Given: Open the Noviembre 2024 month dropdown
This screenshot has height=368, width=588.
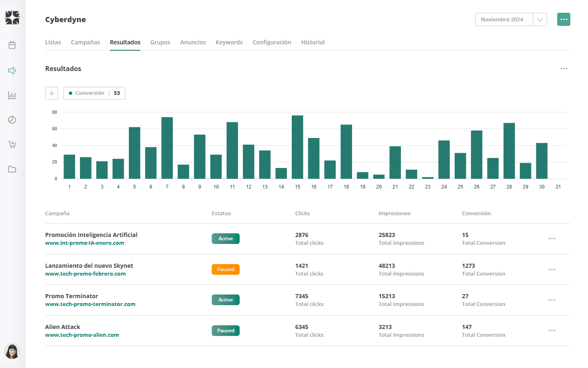Looking at the screenshot, I should (x=511, y=19).
